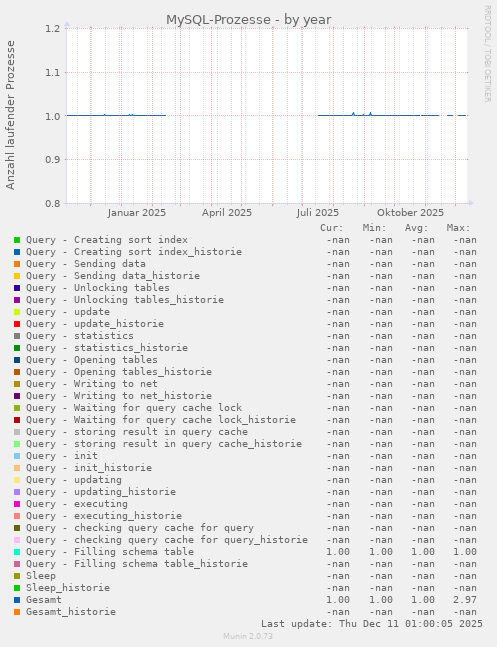Click the legend label 'Query - Creating sort index_historie'

pos(134,252)
